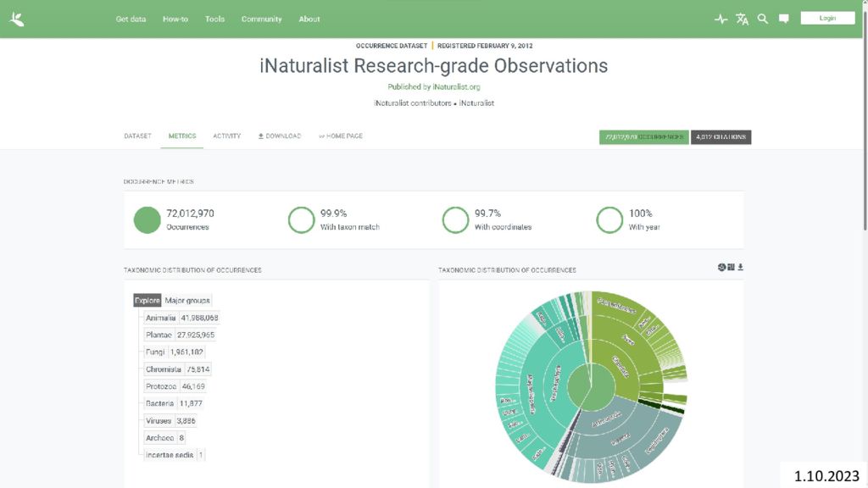Select the Arthropoda segment in sunburst chart
868x488 pixels.
point(607,420)
